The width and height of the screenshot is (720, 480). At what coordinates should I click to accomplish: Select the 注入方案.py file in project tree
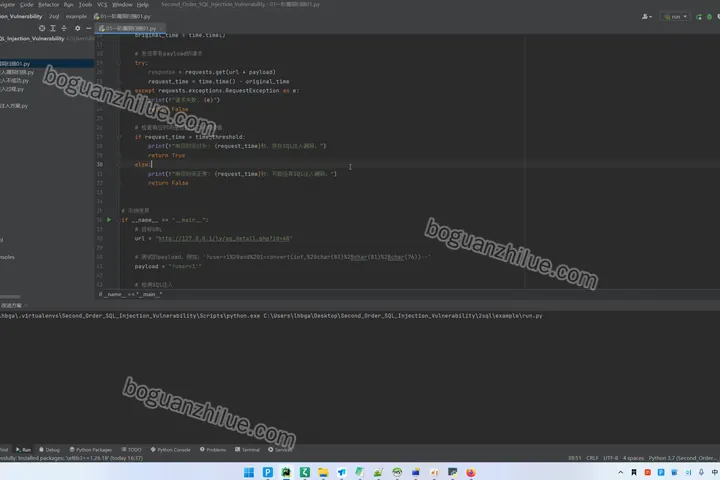click(15, 106)
